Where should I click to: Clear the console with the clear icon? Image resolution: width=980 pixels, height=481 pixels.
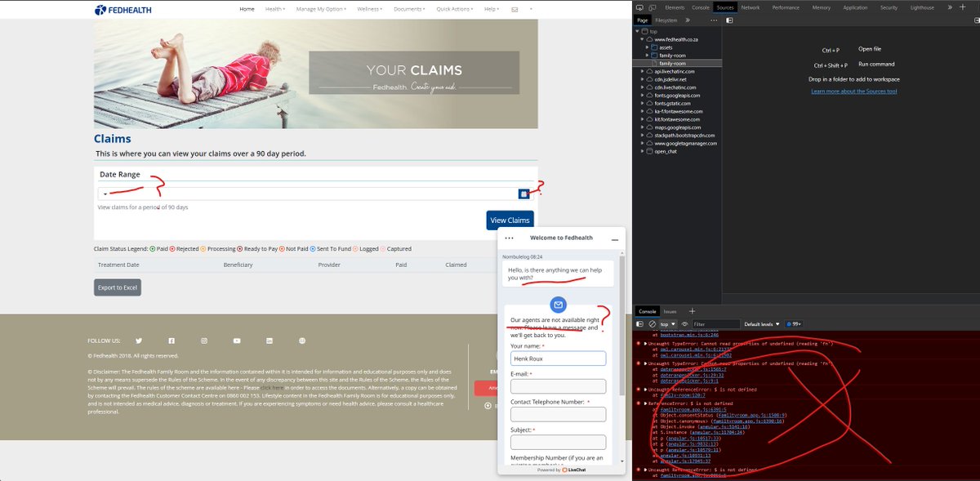[x=652, y=323]
